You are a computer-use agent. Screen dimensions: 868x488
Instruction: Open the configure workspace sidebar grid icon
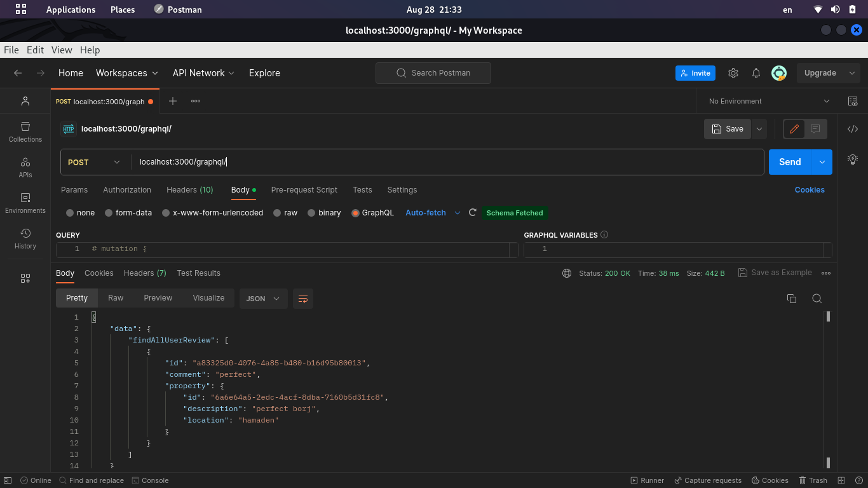(25, 278)
